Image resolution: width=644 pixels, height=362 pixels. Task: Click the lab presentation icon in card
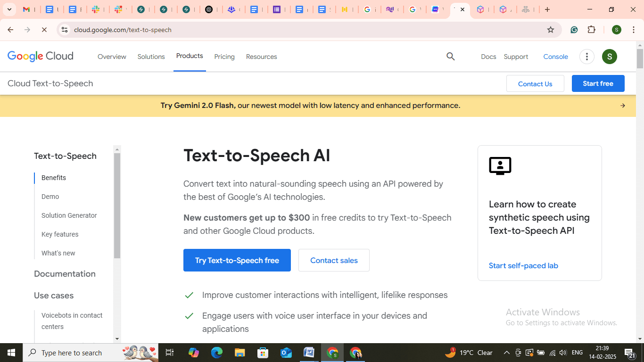pyautogui.click(x=500, y=166)
